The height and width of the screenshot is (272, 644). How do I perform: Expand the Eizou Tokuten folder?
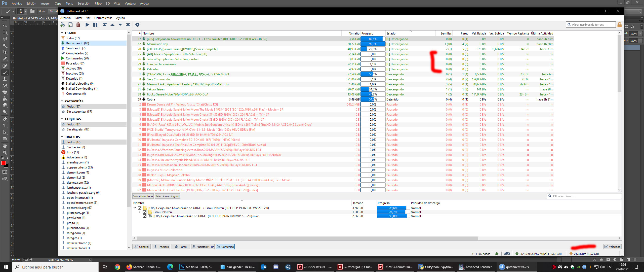point(140,212)
